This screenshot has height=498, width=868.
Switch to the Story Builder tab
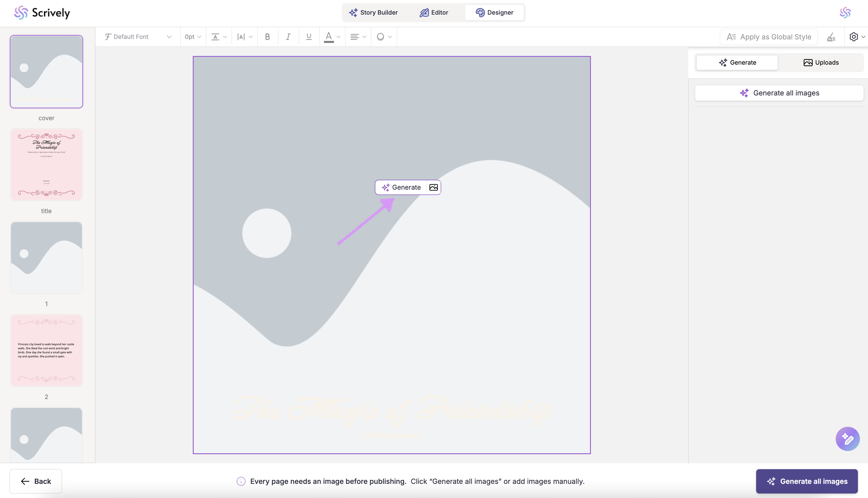373,13
